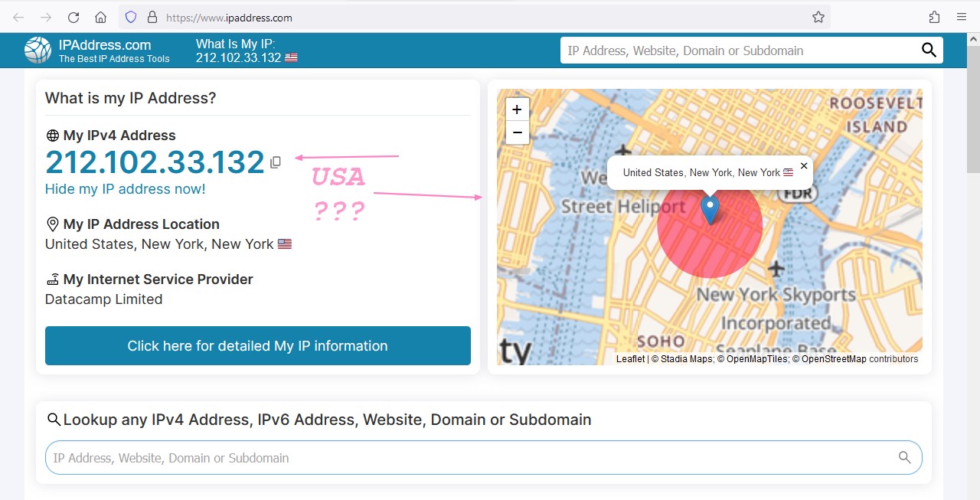
Task: Click the 'My IPv4 Address' heading
Action: (x=119, y=136)
